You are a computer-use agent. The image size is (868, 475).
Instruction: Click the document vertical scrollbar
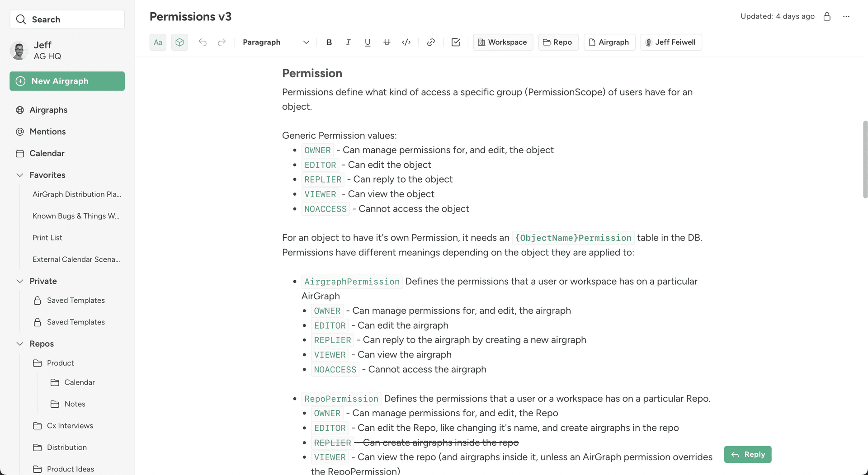865,159
